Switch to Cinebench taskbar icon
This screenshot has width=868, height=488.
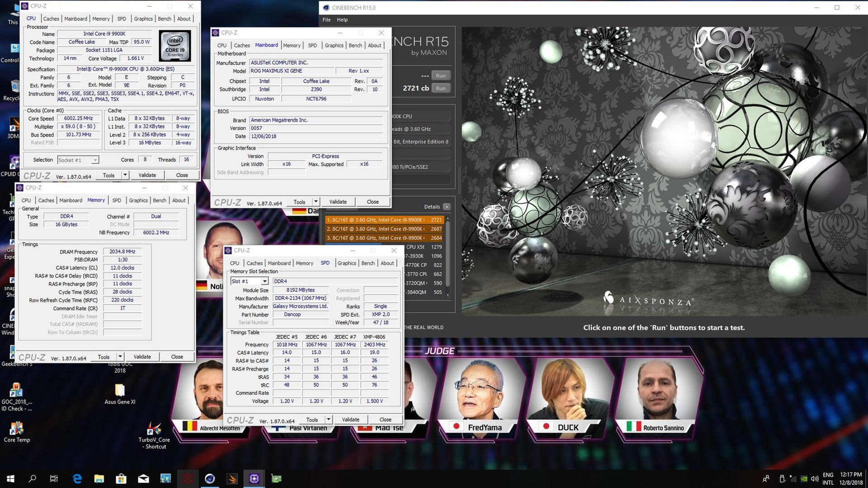tap(210, 479)
